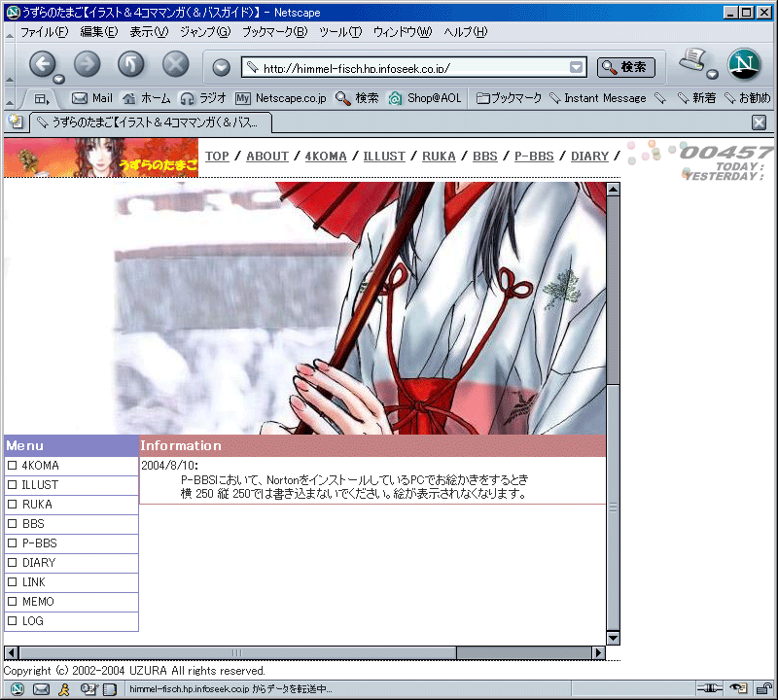Viewport: 778px width, 700px height.
Task: Click the site banner image うずらのたまご
Action: [x=101, y=157]
